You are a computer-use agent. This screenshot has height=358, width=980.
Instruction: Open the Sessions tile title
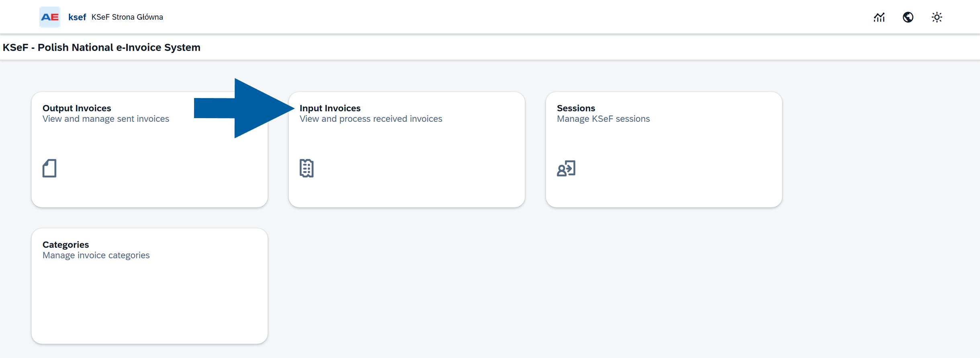pyautogui.click(x=576, y=108)
